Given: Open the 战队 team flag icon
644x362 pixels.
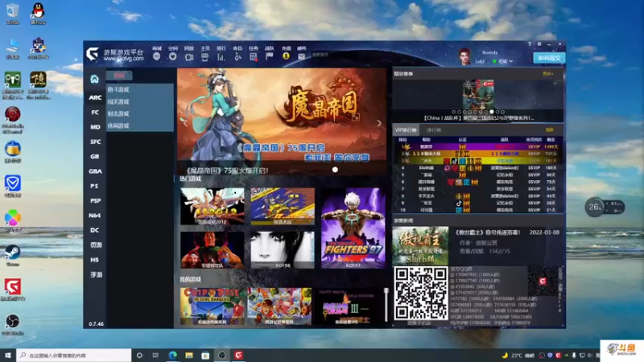Looking at the screenshot, I should pos(270,56).
